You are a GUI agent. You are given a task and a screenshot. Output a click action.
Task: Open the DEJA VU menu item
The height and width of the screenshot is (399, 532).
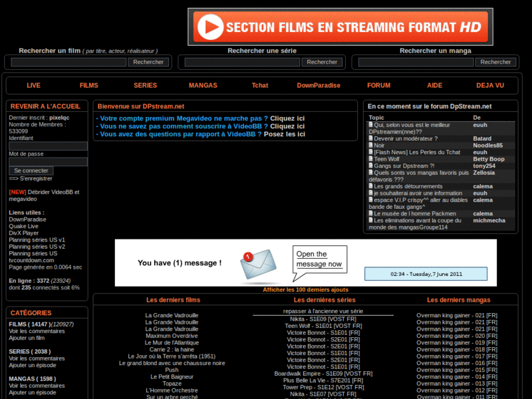point(490,86)
